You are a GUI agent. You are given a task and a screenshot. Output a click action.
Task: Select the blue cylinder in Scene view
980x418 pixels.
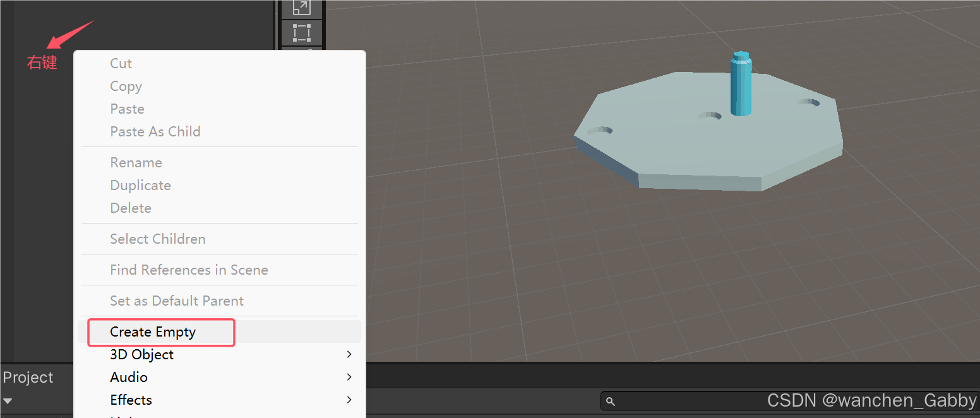tap(741, 85)
